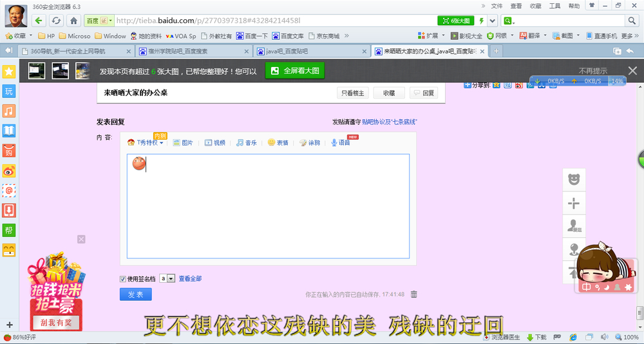This screenshot has width=644, height=344.
Task: Open the left sidebar star favorites icon
Action: pos(8,72)
